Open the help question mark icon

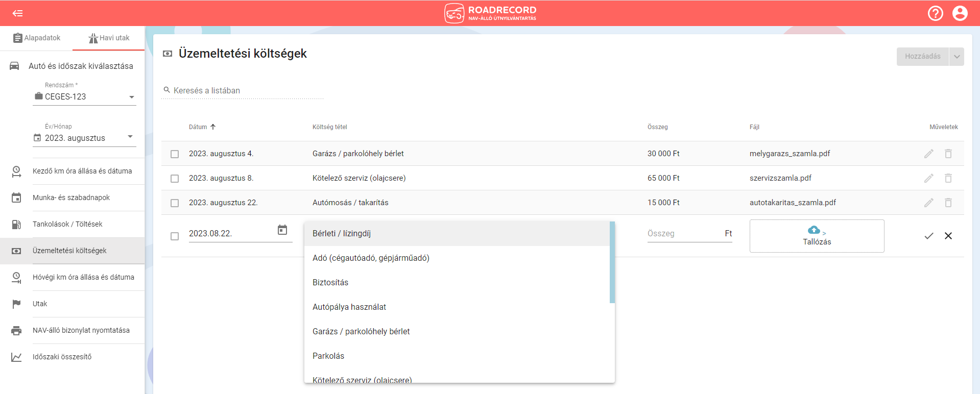pyautogui.click(x=935, y=13)
